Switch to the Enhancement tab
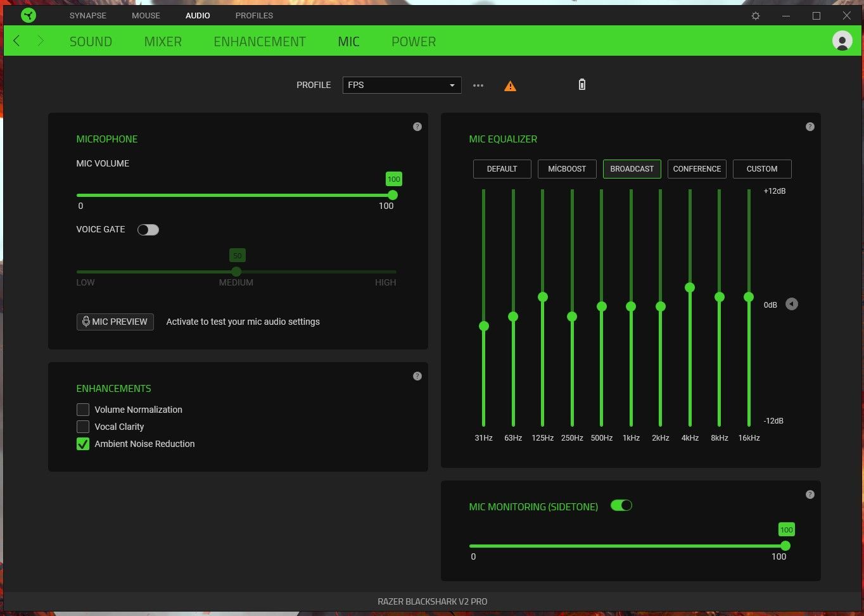The image size is (864, 616). point(260,42)
